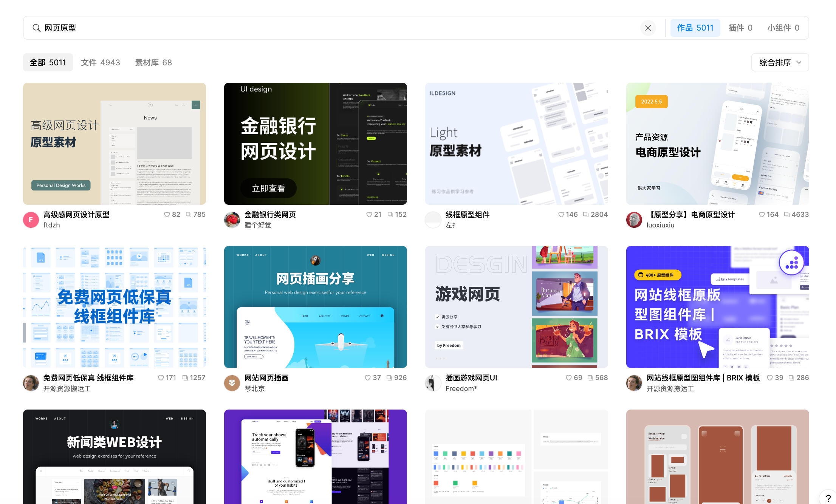Switch to the 插件 tab
Image resolution: width=836 pixels, height=504 pixels.
(740, 28)
